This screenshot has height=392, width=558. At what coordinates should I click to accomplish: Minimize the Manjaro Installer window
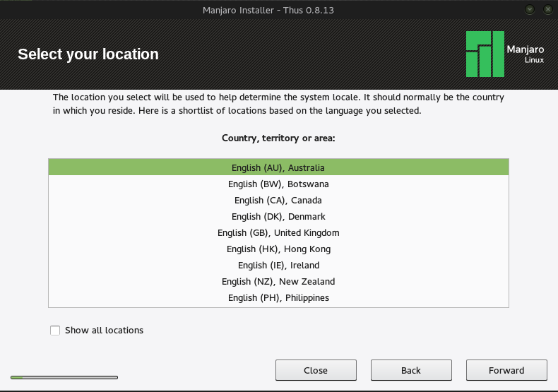pyautogui.click(x=530, y=10)
